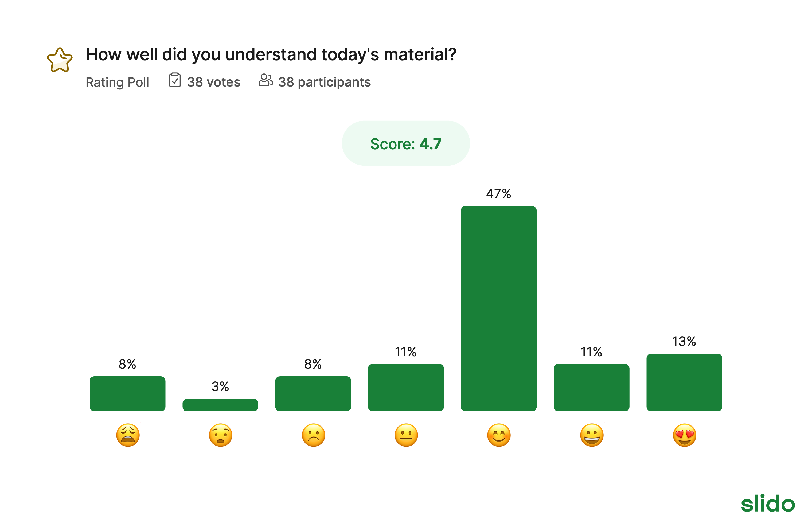Screen dimensions: 812x531
Task: Select the neutral face emoji
Action: 406,435
